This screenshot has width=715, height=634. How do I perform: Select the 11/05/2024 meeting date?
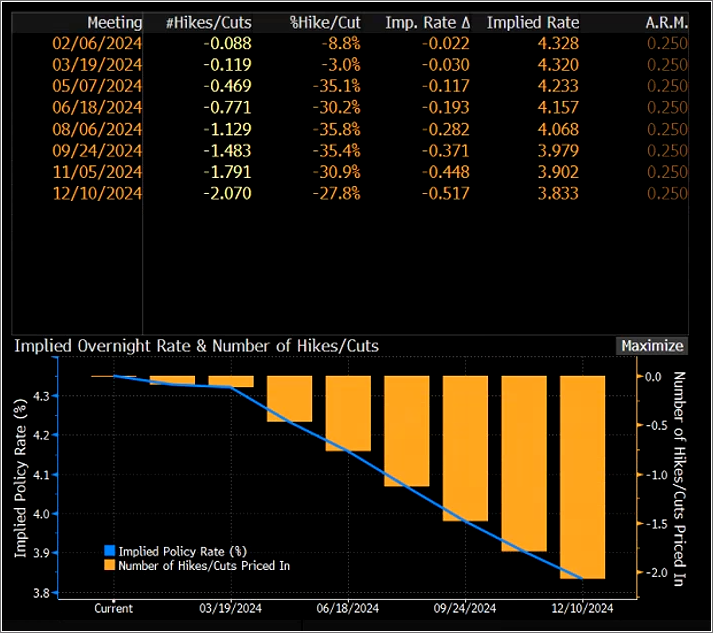pyautogui.click(x=97, y=172)
